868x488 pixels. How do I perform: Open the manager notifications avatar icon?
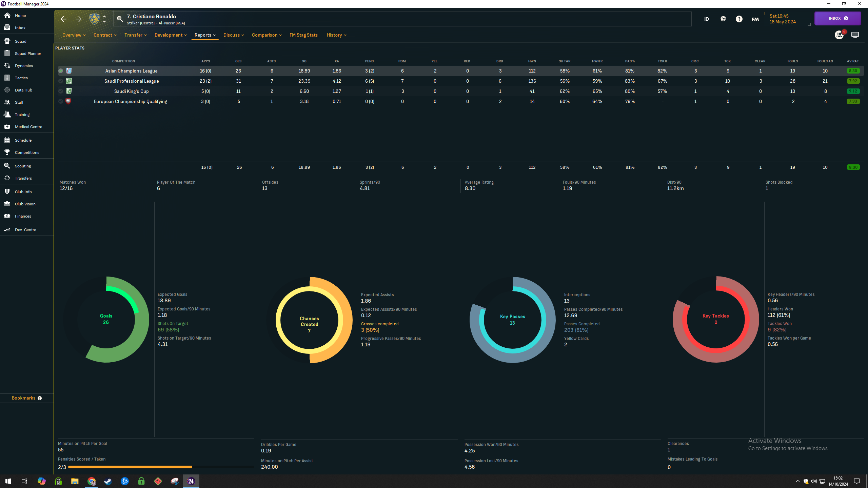(x=839, y=35)
